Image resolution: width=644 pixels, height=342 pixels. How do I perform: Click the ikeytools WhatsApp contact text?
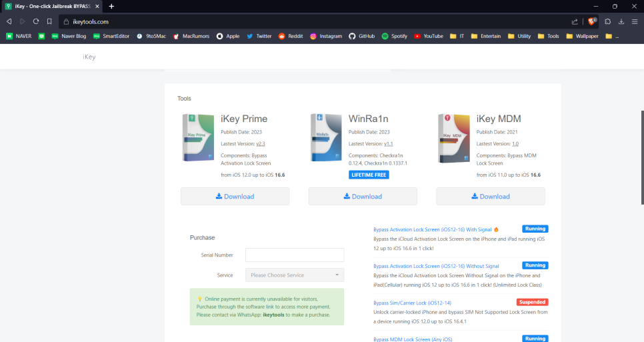273,315
